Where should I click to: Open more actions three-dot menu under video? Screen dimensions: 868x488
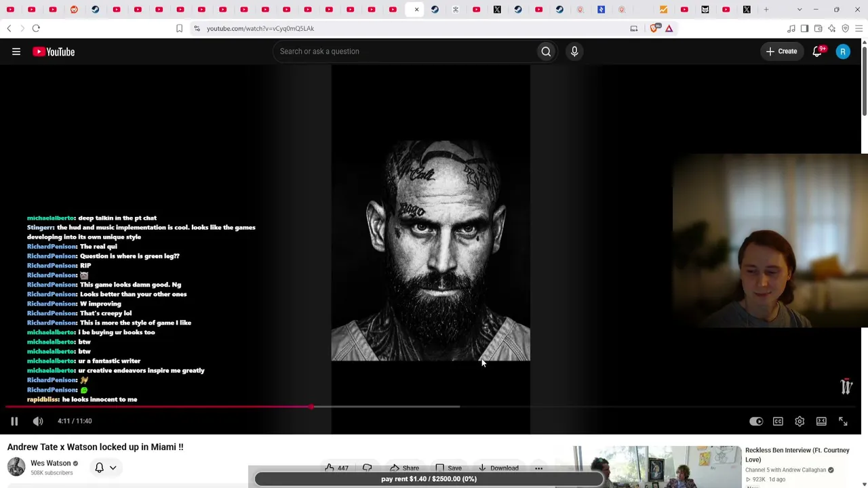(538, 468)
